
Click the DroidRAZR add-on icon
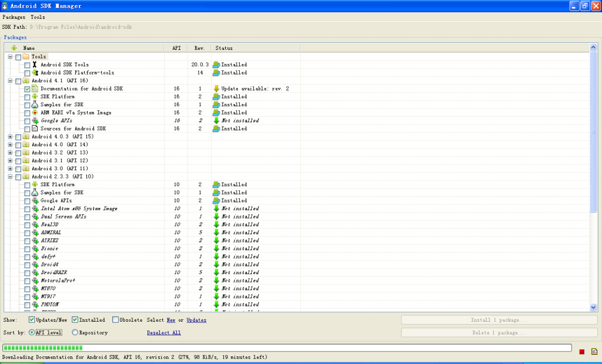point(35,273)
